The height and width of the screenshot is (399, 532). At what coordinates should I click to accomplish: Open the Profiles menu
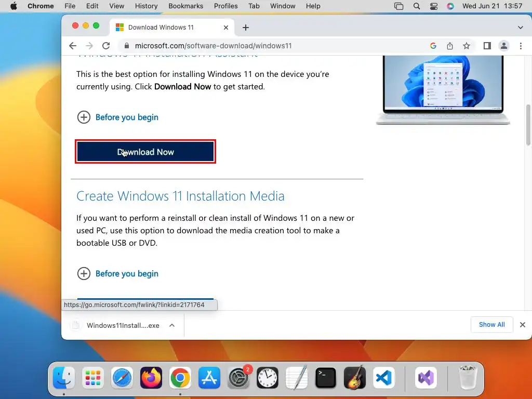(x=225, y=6)
